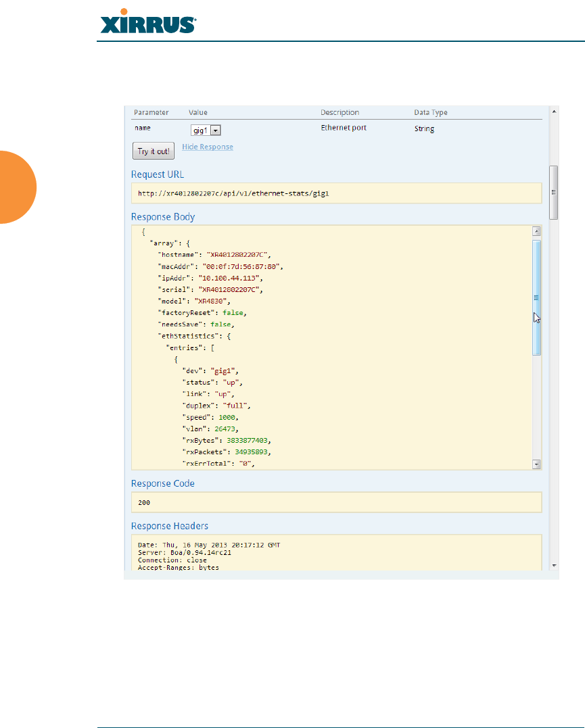Image resolution: width=585 pixels, height=728 pixels.
Task: Click the "array" line in response body
Action: pyautogui.click(x=170, y=243)
